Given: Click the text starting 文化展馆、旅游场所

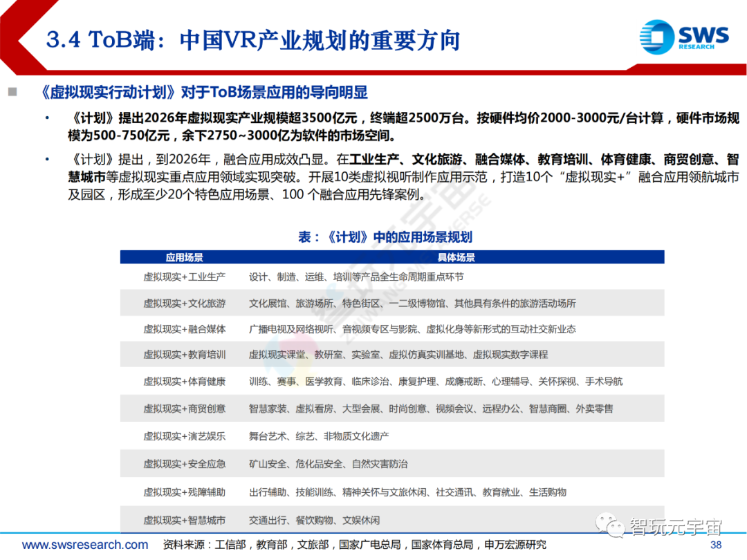Looking at the screenshot, I should pos(412,304).
